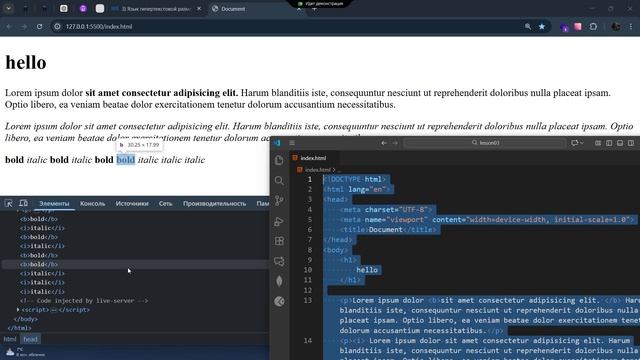Click the word hello on editor line 10
The height and width of the screenshot is (360, 640).
(x=367, y=270)
